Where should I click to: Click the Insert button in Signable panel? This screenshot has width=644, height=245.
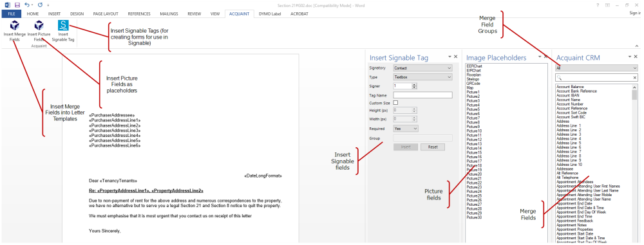point(406,147)
